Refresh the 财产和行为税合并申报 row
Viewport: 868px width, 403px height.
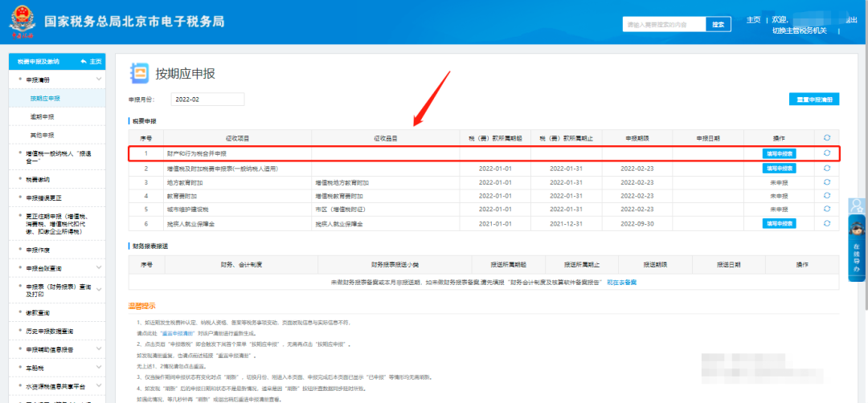coord(827,153)
